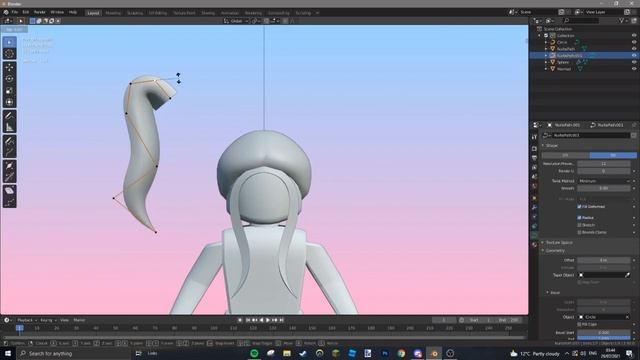Open the timeline Playback menu
Viewport: 640px width, 360px height.
[27, 320]
